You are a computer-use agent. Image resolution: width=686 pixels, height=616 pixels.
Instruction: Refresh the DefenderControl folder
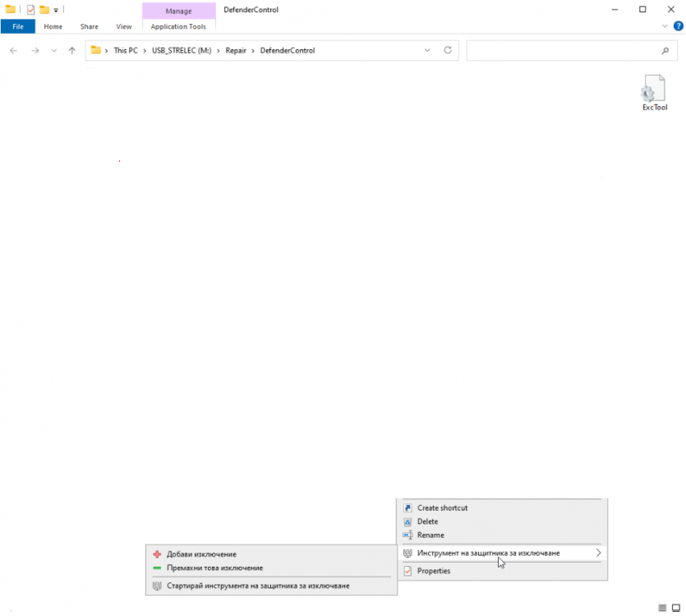point(448,50)
